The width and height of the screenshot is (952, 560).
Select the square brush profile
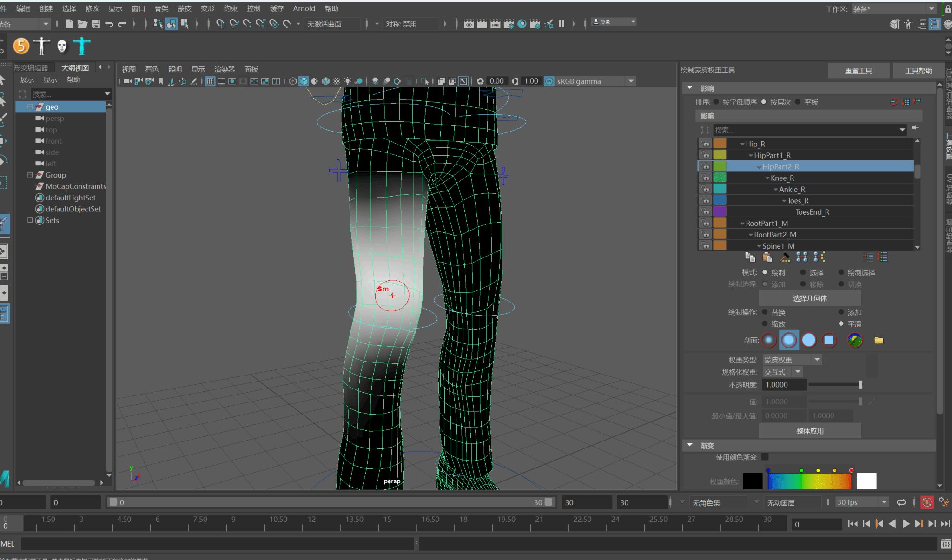[x=828, y=340]
